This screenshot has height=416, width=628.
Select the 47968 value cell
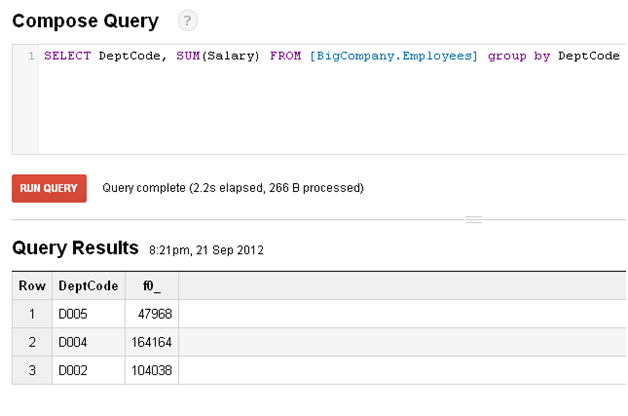click(152, 314)
